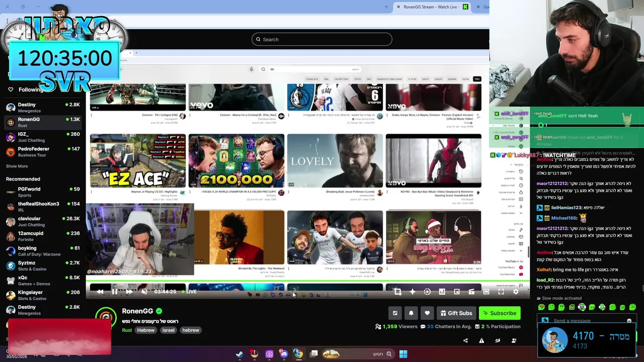Jump to LIVE in the player

189,292
